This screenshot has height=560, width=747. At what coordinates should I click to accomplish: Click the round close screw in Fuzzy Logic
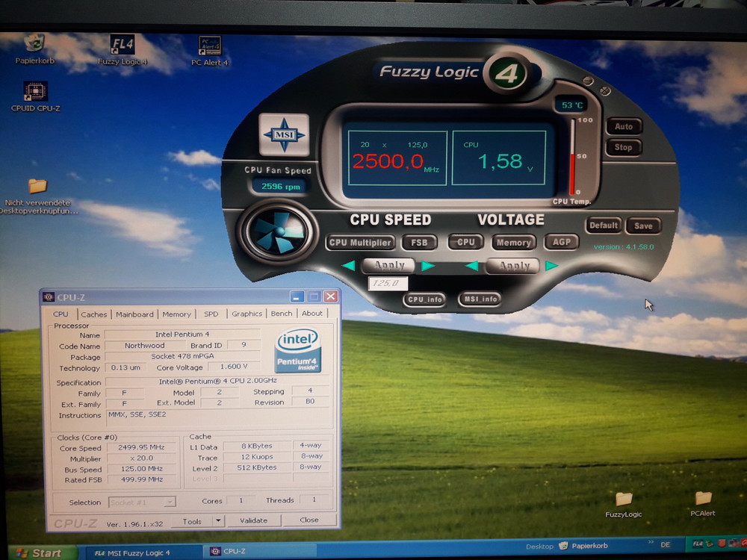[606, 90]
